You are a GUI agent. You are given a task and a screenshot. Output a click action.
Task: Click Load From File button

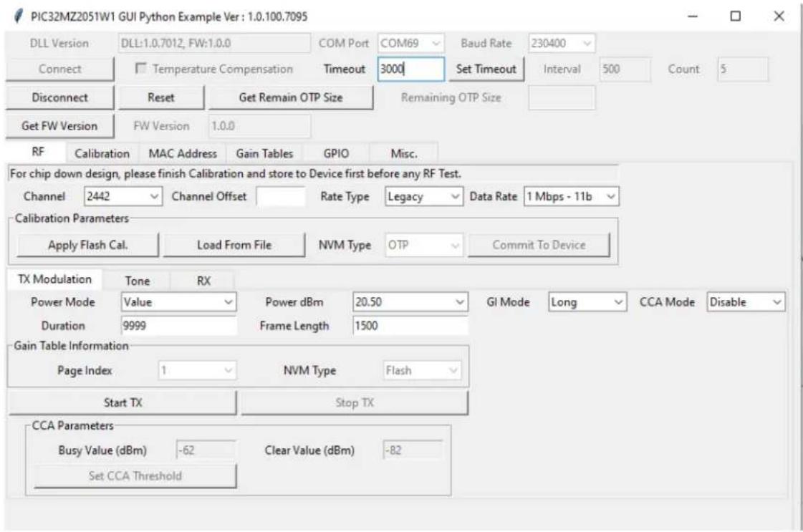pos(234,245)
